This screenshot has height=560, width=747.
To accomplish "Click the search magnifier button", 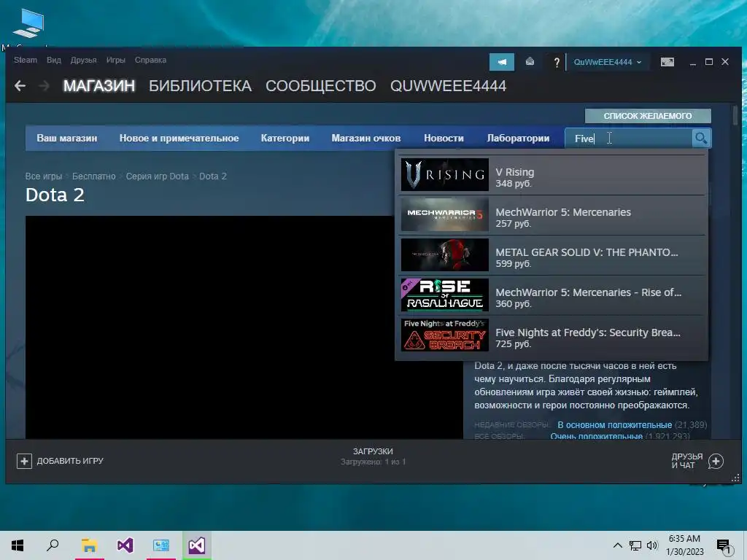I will tap(701, 138).
